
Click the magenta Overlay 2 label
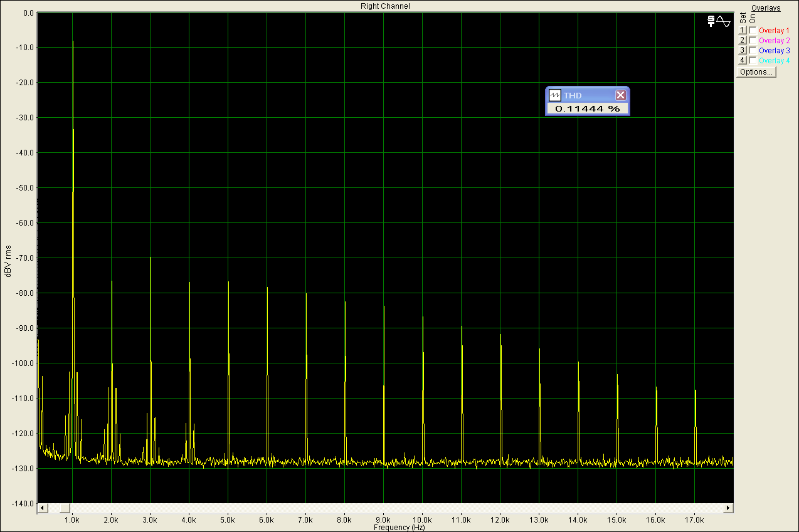pyautogui.click(x=774, y=40)
